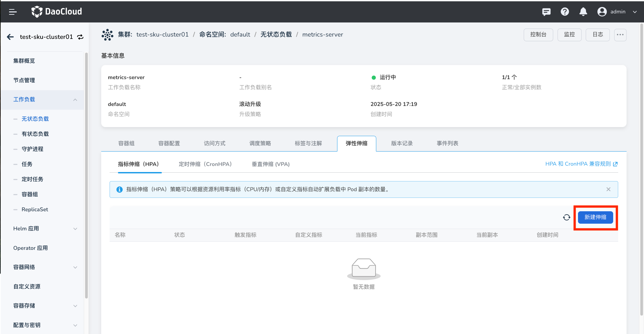The width and height of the screenshot is (644, 334).
Task: Click the help question mark icon
Action: click(565, 12)
